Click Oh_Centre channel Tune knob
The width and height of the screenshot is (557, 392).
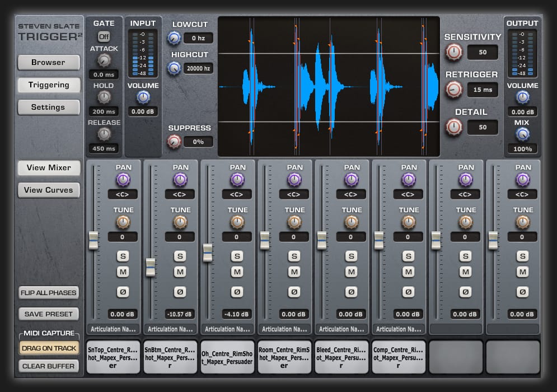click(x=237, y=222)
